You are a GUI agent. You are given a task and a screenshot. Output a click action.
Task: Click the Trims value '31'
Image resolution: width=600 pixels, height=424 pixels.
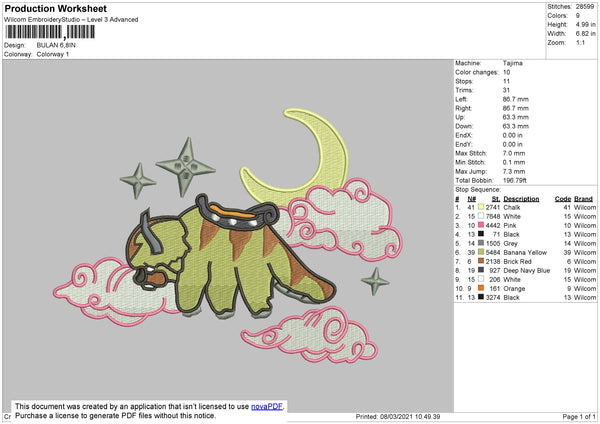[x=506, y=90]
